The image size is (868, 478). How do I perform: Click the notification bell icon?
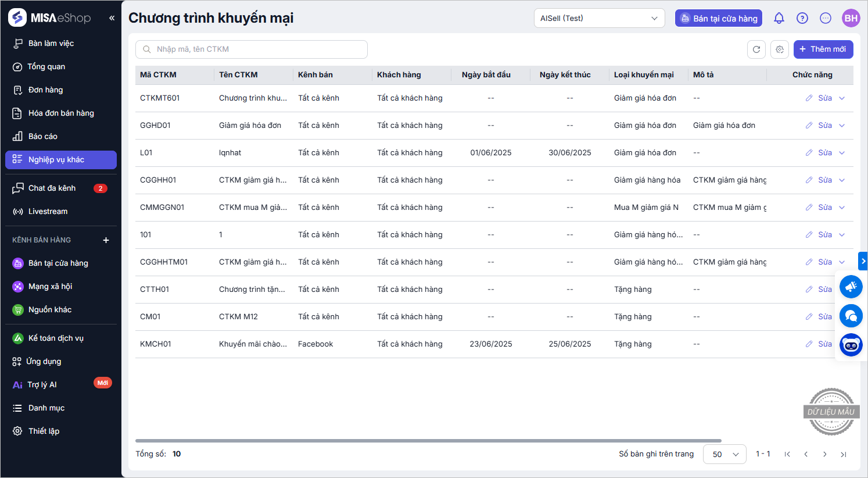tap(779, 18)
